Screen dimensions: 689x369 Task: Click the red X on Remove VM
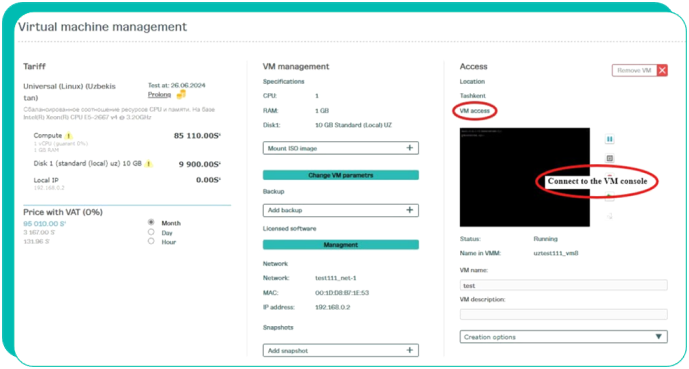pyautogui.click(x=662, y=70)
